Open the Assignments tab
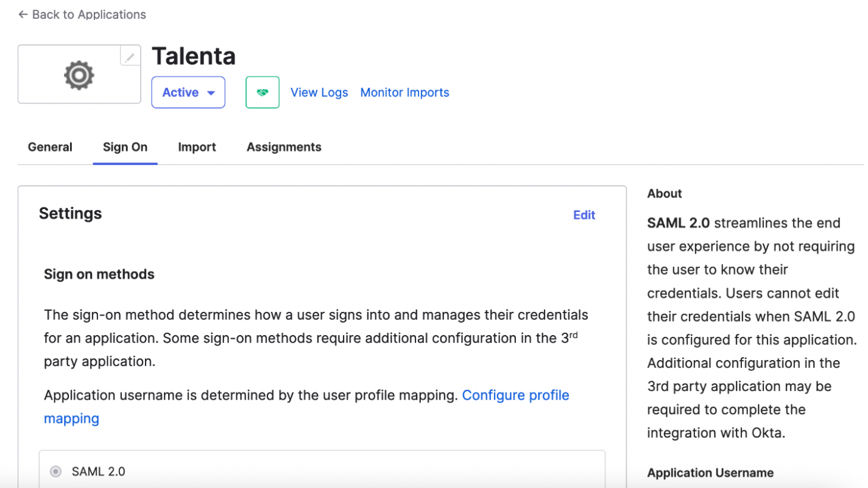This screenshot has height=488, width=868. pyautogui.click(x=284, y=147)
